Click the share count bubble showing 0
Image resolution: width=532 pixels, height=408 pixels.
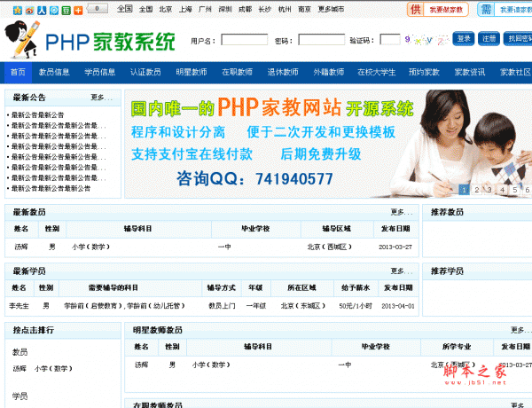pos(97,9)
